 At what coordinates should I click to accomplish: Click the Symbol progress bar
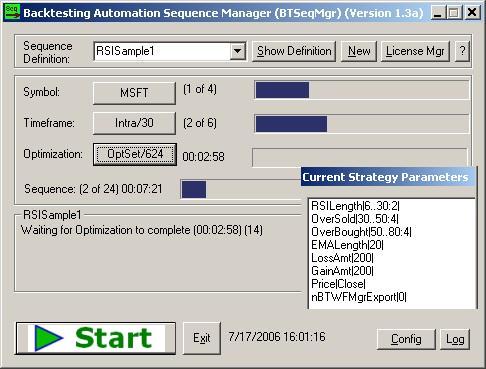click(362, 90)
